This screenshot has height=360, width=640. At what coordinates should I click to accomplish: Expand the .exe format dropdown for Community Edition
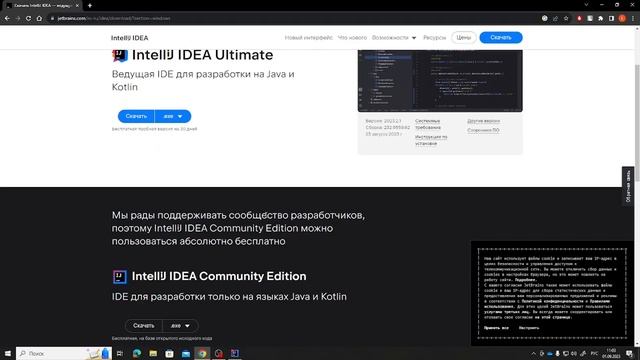(x=180, y=326)
